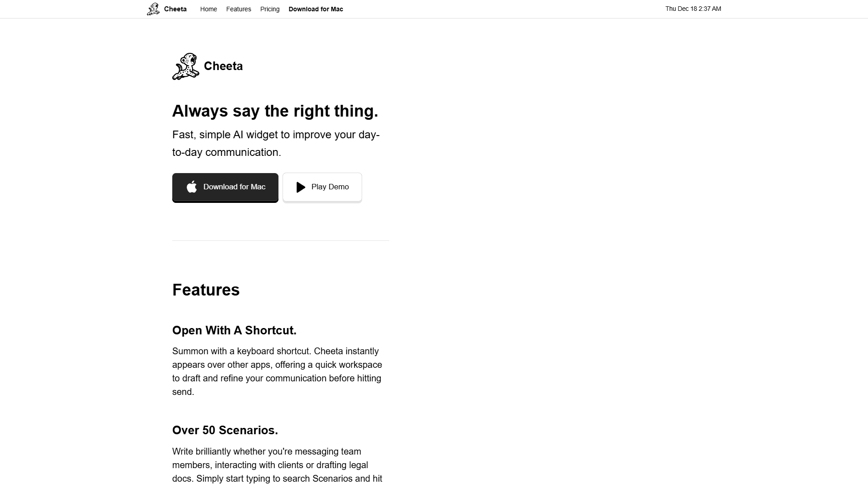This screenshot has width=868, height=488.
Task: Click the large Cheeta title beside mascot
Action: point(223,66)
